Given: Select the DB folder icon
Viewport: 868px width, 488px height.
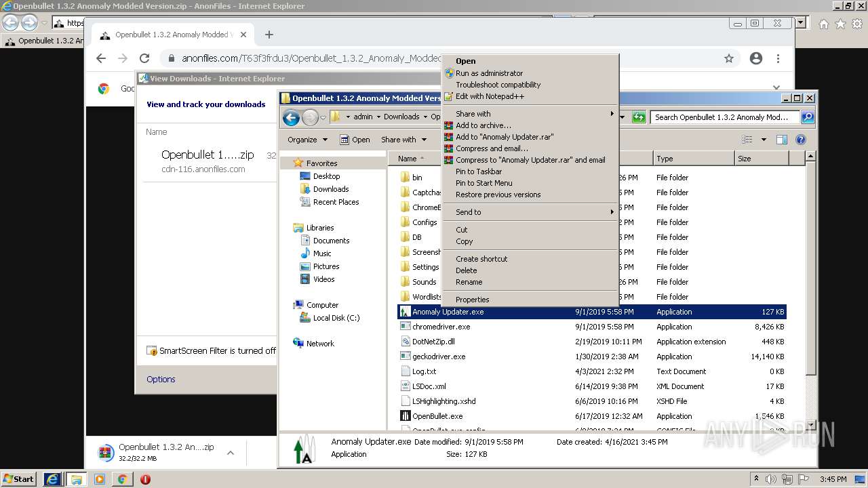Looking at the screenshot, I should pyautogui.click(x=406, y=237).
